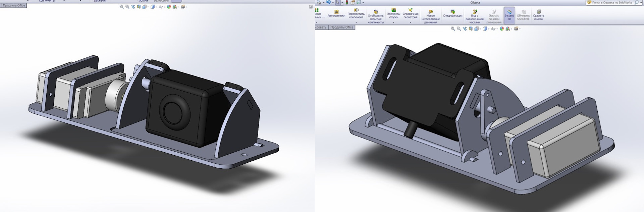Screen dimensions: 644x212
Task: Switch to Продукты Office tab in right window
Action: [x=342, y=27]
